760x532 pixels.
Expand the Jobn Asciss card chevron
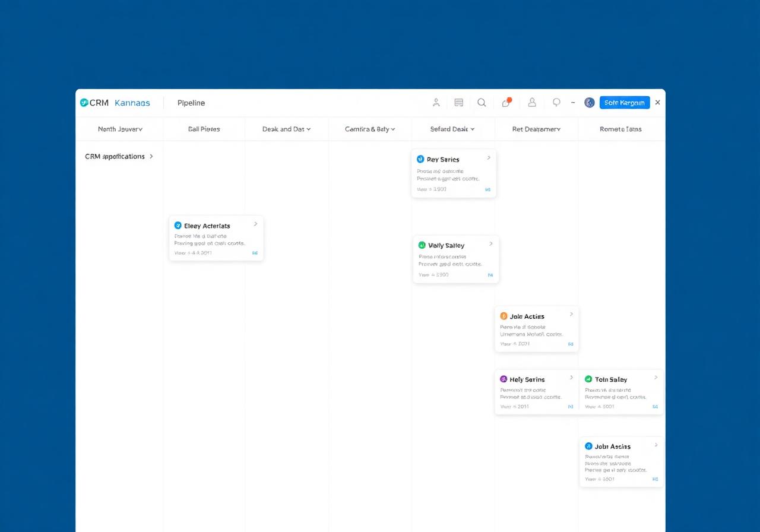[656, 445]
